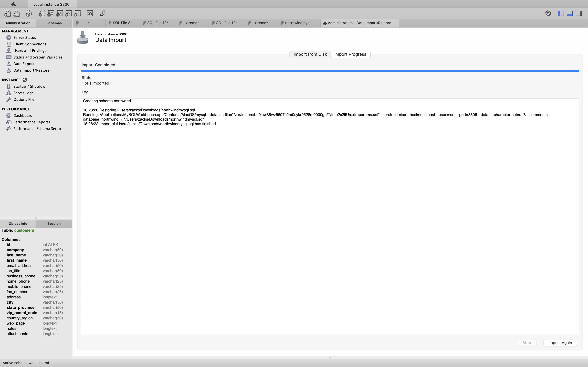This screenshot has width=588, height=367.
Task: Click the reconnect to DBMS icon
Action: (x=103, y=13)
